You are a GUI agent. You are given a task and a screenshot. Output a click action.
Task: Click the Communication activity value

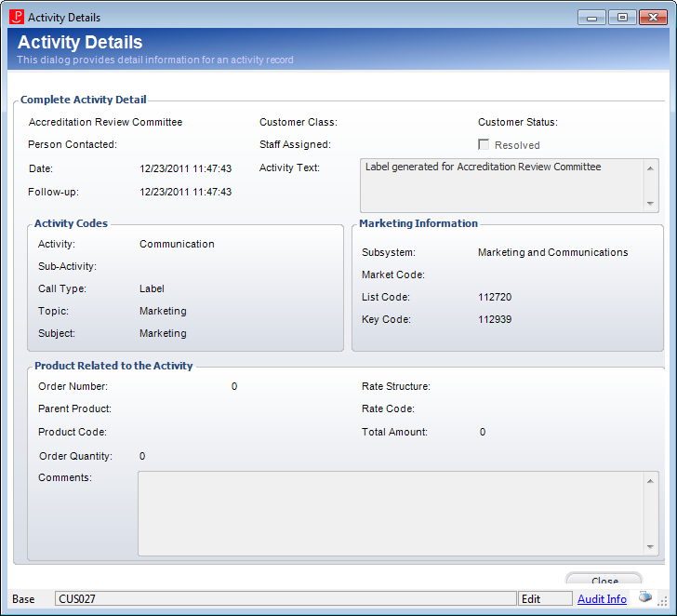(177, 244)
